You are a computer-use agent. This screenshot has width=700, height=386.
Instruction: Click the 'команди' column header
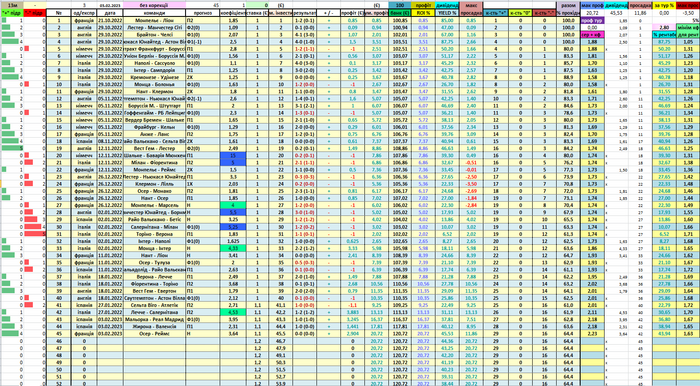(x=154, y=13)
